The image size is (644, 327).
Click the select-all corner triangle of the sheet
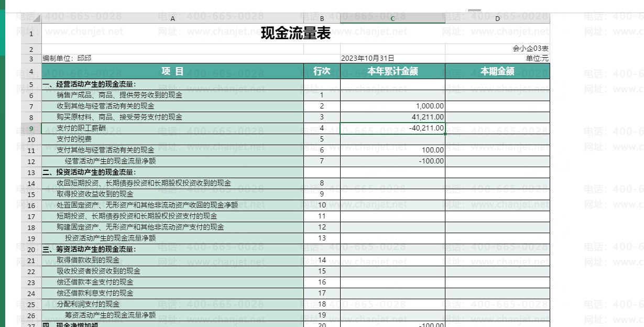[31, 18]
